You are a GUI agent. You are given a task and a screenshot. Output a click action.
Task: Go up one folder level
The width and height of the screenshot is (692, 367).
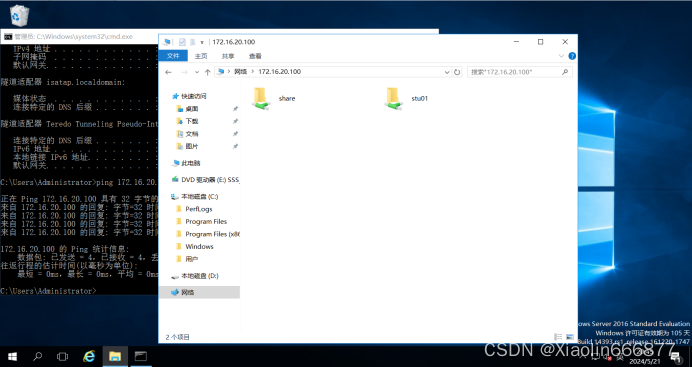coord(207,72)
